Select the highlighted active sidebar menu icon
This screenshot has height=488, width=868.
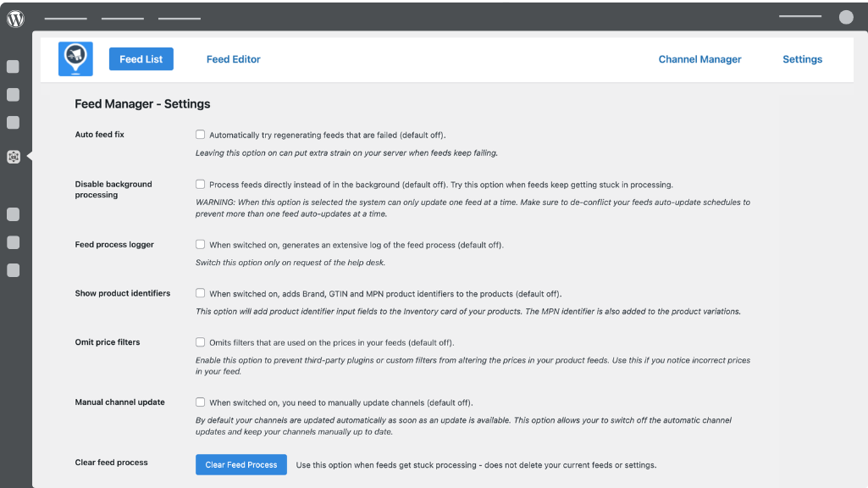pyautogui.click(x=14, y=156)
